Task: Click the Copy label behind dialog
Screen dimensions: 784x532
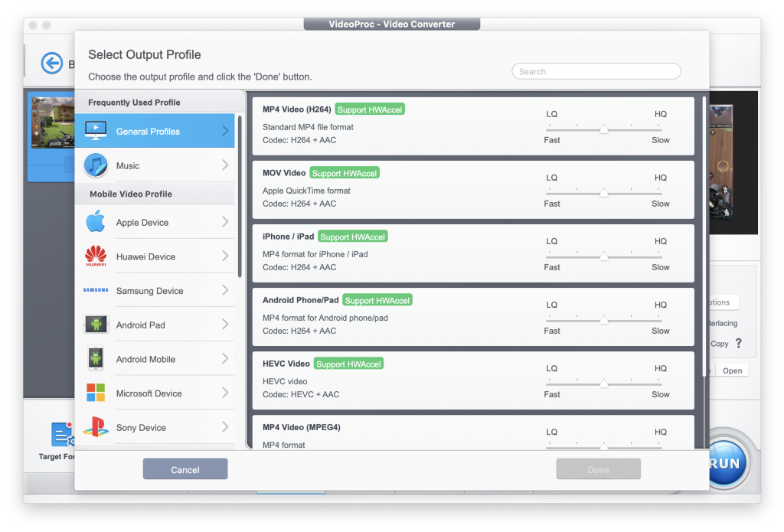Action: click(x=720, y=344)
